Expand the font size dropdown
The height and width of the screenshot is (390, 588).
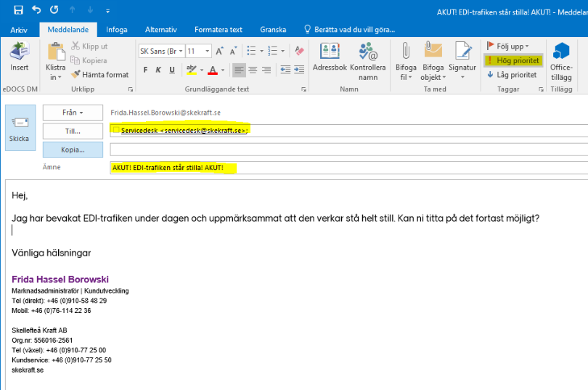[x=208, y=52]
